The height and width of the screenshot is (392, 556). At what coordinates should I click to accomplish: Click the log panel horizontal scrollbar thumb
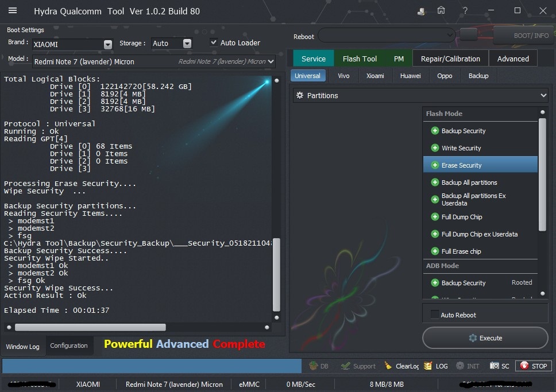90,327
